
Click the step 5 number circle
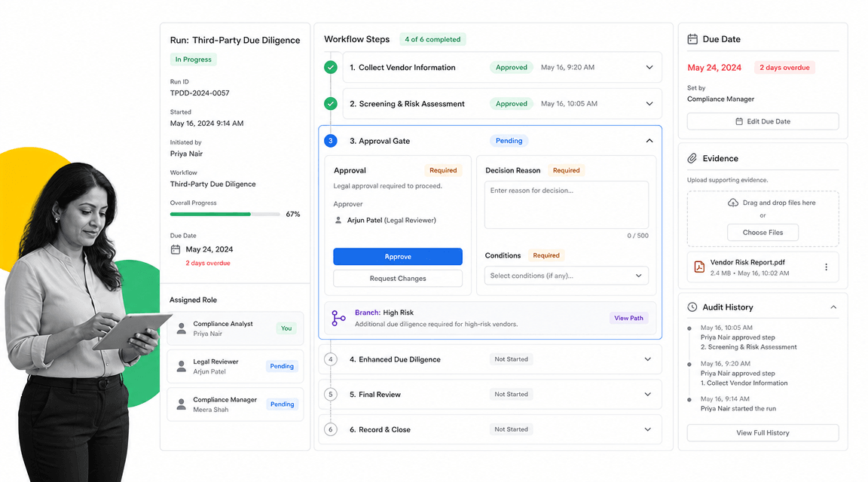(331, 395)
